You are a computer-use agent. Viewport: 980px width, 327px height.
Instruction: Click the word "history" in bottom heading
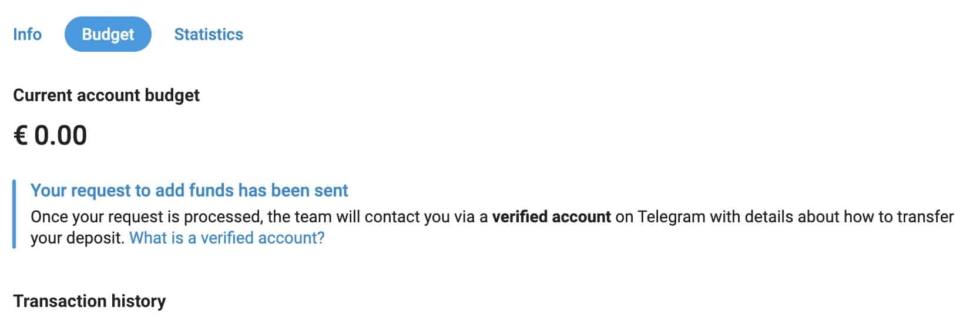coord(137,301)
